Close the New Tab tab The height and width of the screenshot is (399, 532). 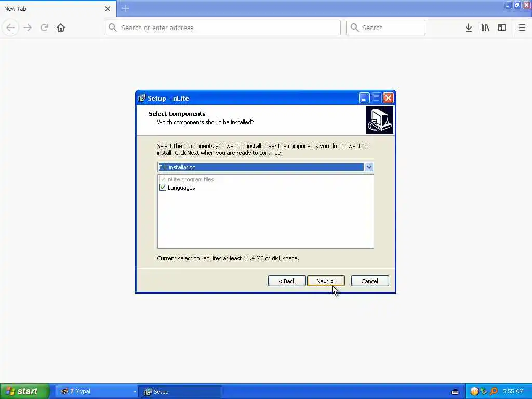point(107,9)
